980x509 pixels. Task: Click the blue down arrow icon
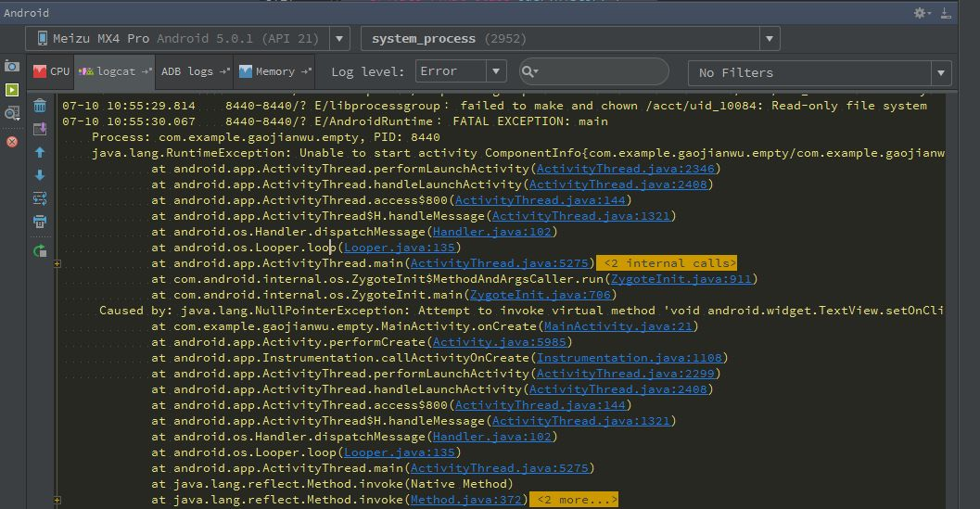pos(40,175)
